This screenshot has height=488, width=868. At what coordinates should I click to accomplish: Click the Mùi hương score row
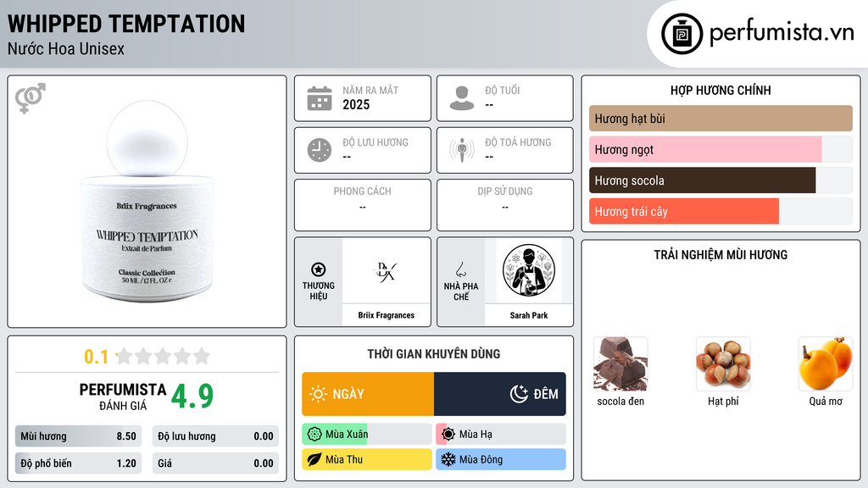(x=79, y=436)
